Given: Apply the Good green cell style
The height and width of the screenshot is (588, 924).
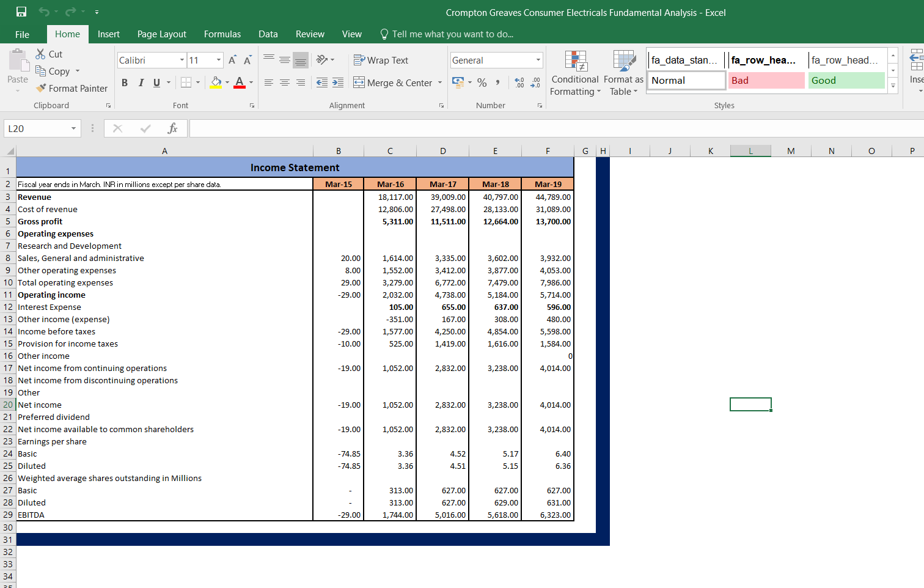Looking at the screenshot, I should pyautogui.click(x=846, y=80).
